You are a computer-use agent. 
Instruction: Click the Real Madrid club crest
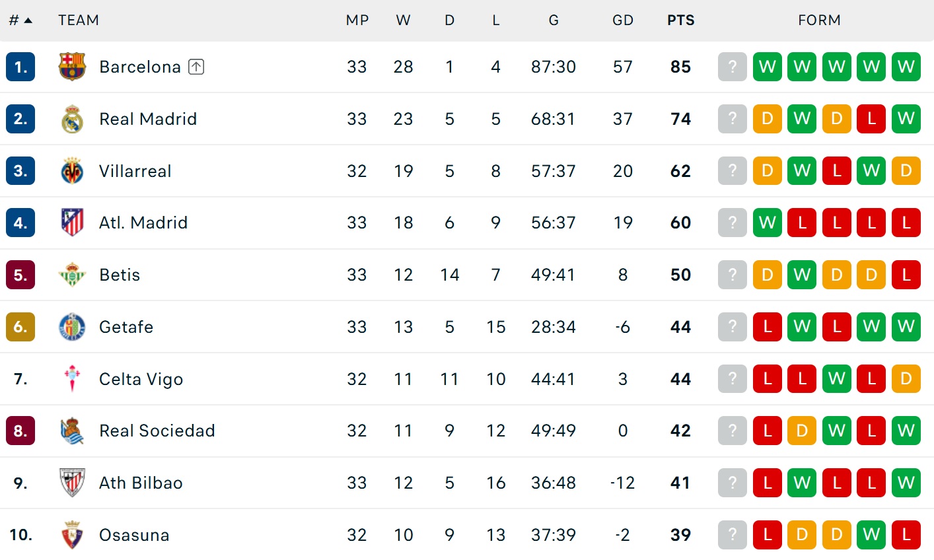point(72,119)
